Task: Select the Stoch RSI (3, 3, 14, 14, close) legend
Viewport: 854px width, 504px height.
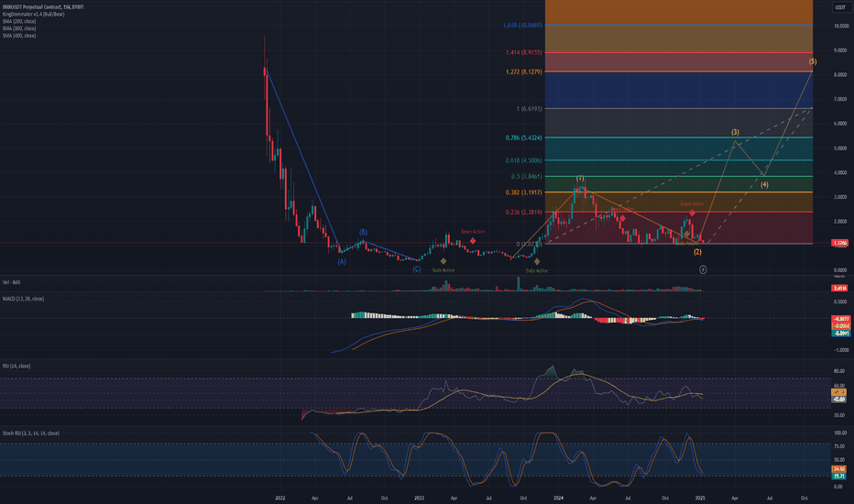Action: pyautogui.click(x=31, y=433)
